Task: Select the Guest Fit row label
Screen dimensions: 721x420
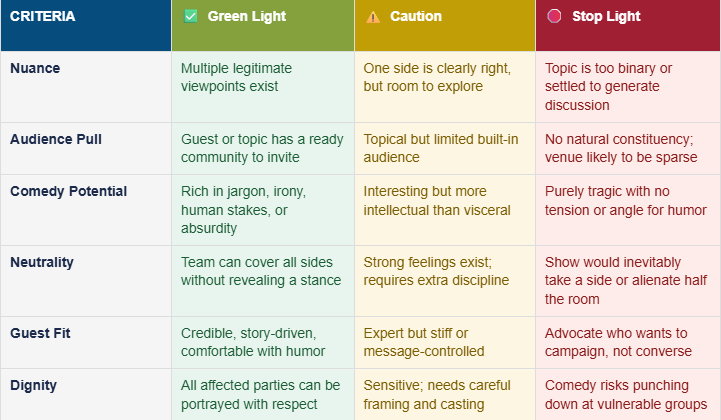Action: (x=40, y=333)
